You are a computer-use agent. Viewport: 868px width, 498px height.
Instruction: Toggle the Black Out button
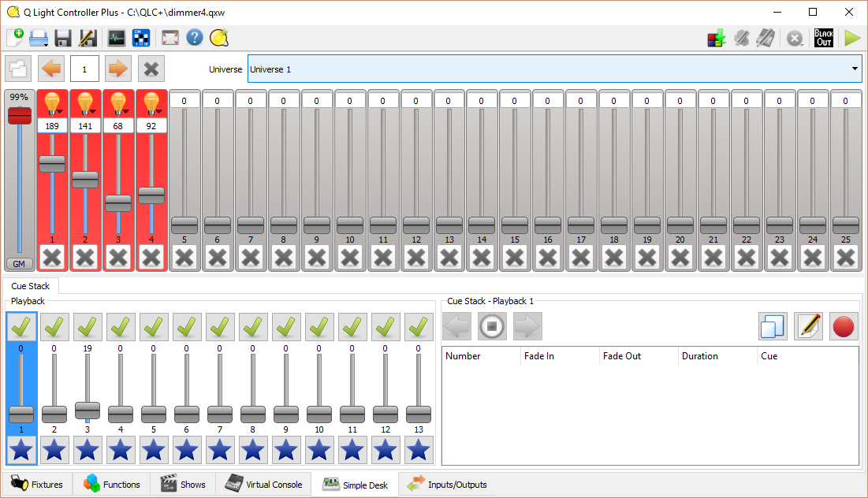[824, 38]
